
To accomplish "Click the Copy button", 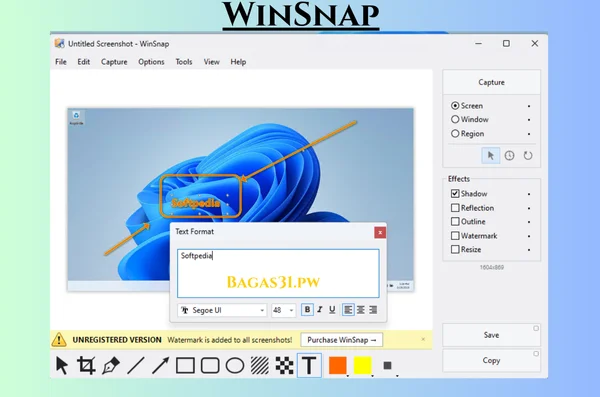I will coord(491,360).
